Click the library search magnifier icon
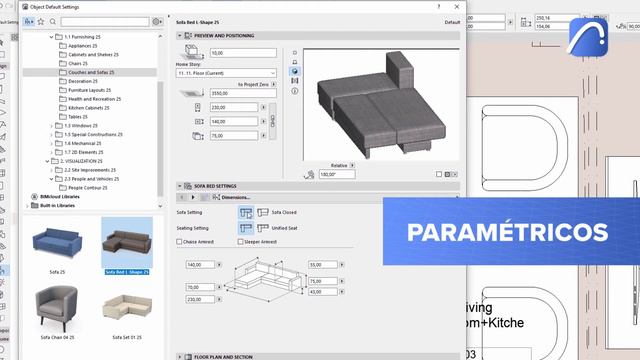This screenshot has height=360, width=640. 53,22
